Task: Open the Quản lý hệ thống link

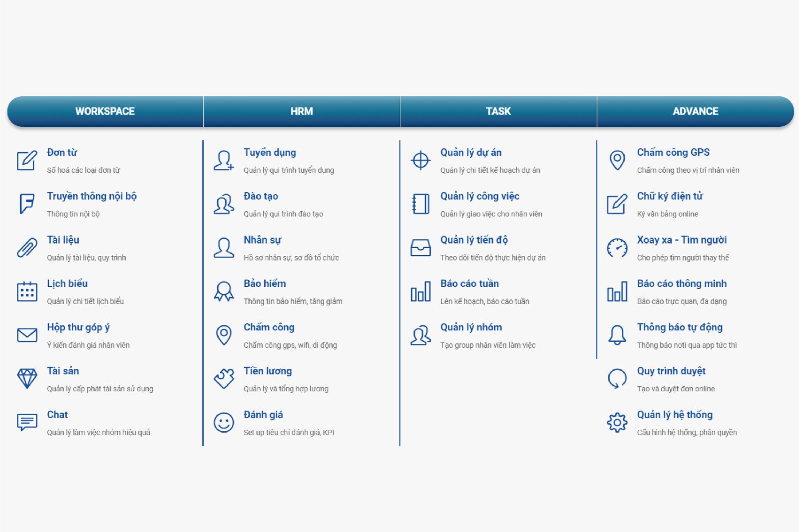Action: coord(675,415)
